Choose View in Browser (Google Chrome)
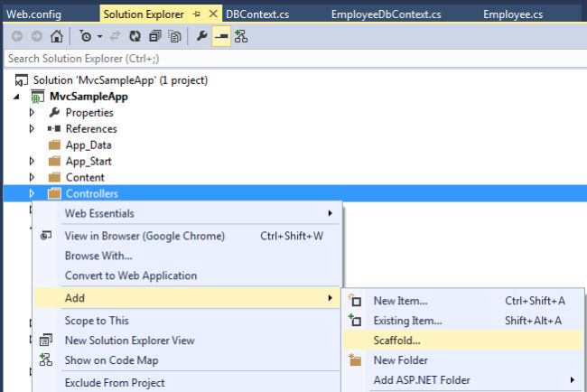 pos(187,236)
